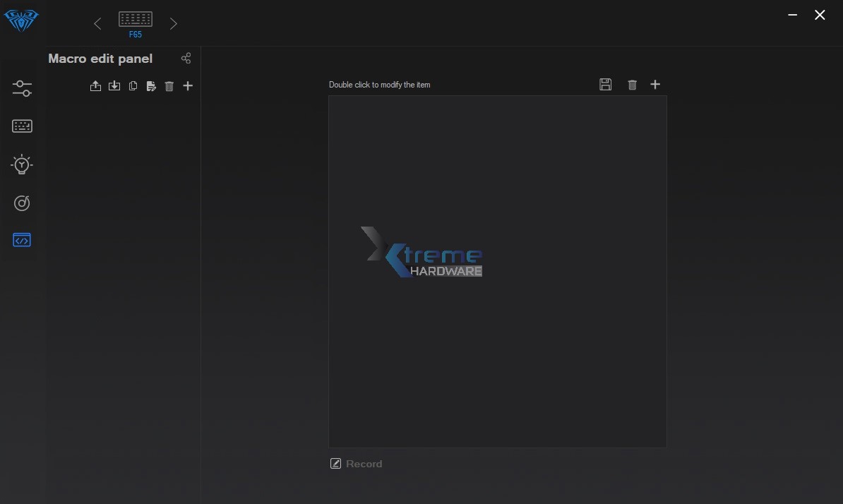Import macro using the download tray icon
This screenshot has height=504, width=843.
point(114,86)
